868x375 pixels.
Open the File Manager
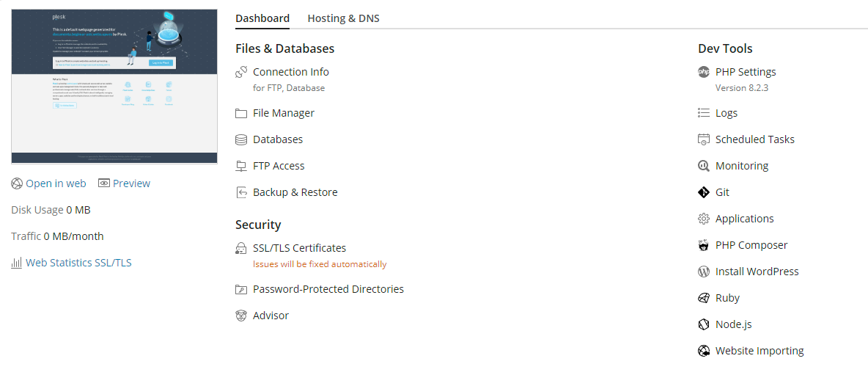(283, 113)
